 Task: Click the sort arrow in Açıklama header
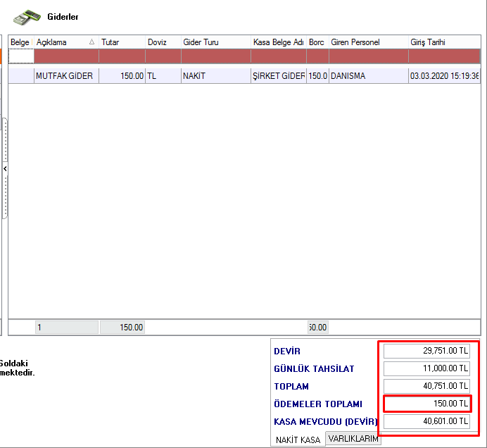pyautogui.click(x=91, y=42)
